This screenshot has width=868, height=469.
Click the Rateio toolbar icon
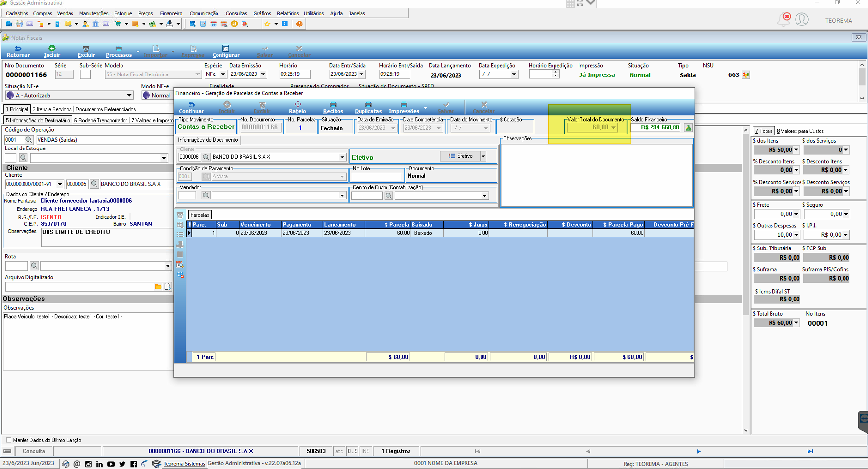pos(297,104)
